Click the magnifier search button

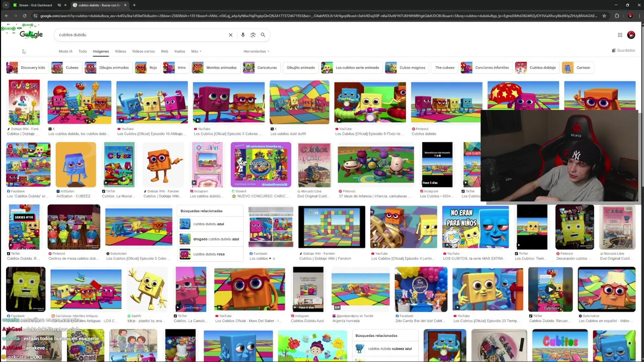pyautogui.click(x=263, y=35)
